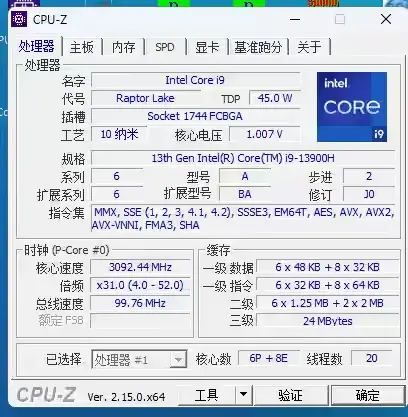Click the TDP value 45.0 W
This screenshot has width=408, height=417.
(275, 98)
